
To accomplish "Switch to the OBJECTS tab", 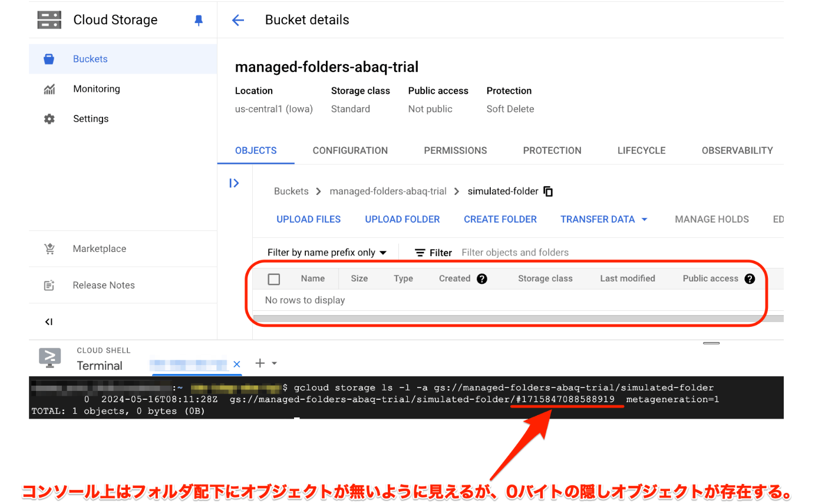I will pyautogui.click(x=256, y=151).
